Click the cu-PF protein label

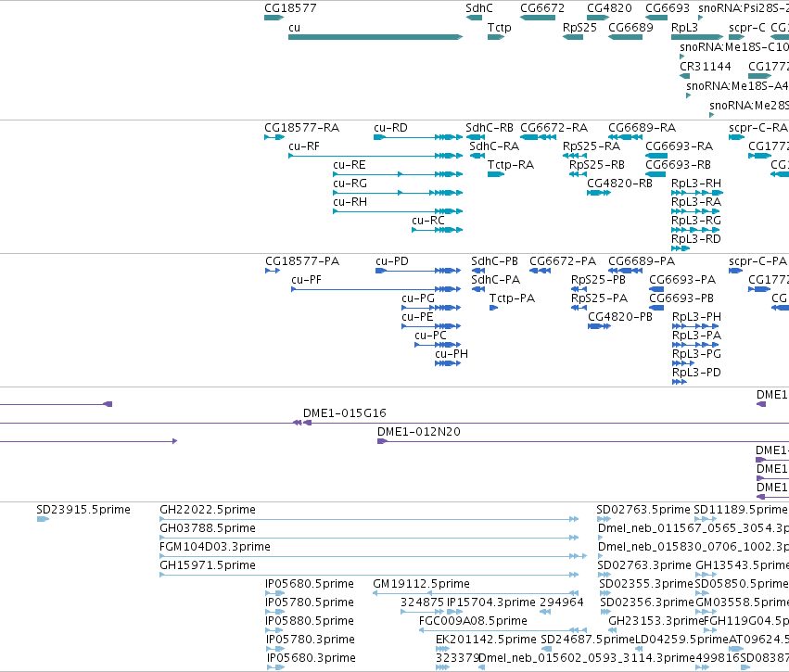point(306,280)
